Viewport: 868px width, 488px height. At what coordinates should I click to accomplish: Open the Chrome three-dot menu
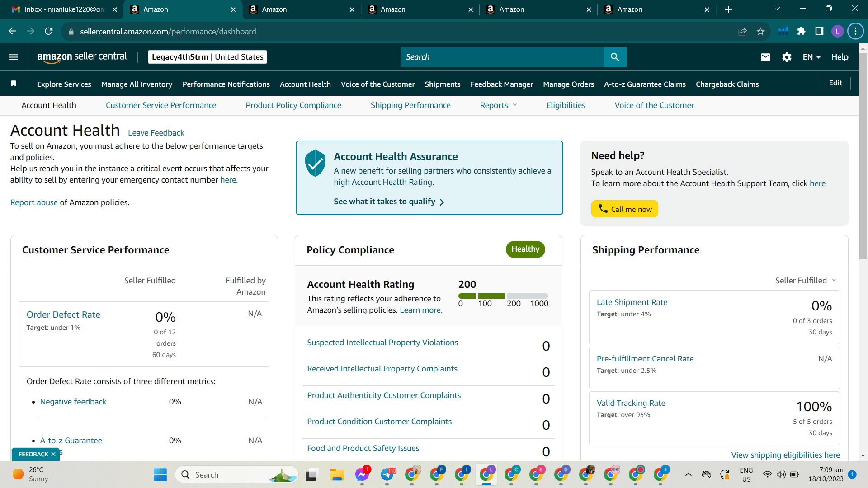coord(855,31)
